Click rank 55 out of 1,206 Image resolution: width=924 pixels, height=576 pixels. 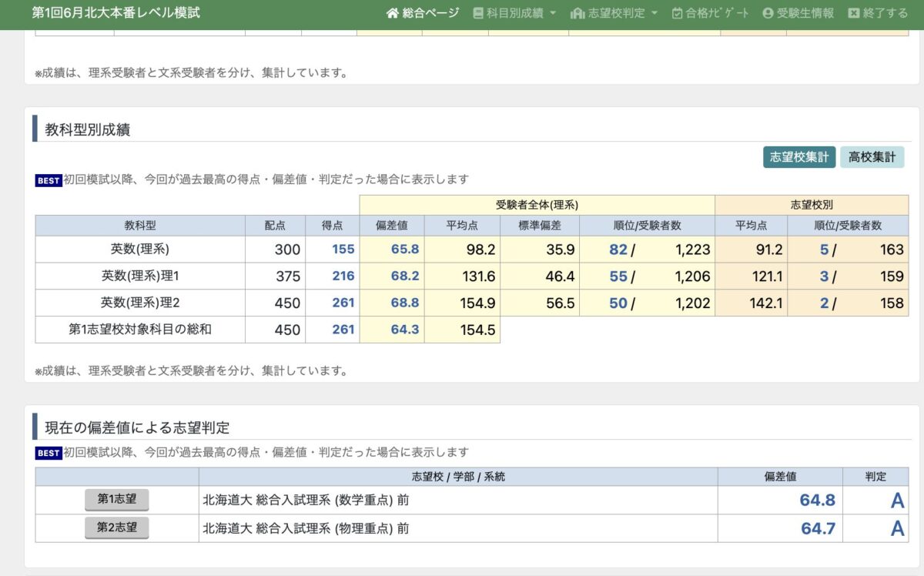click(618, 276)
